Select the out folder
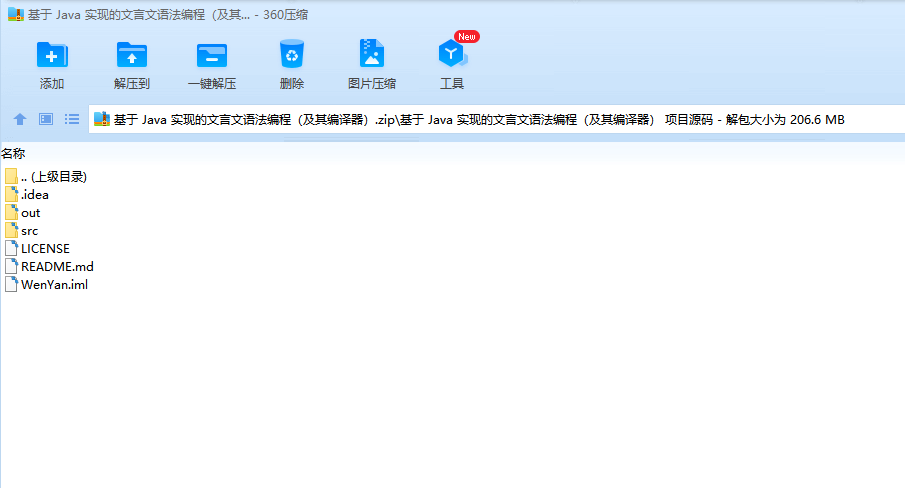 tap(23, 213)
